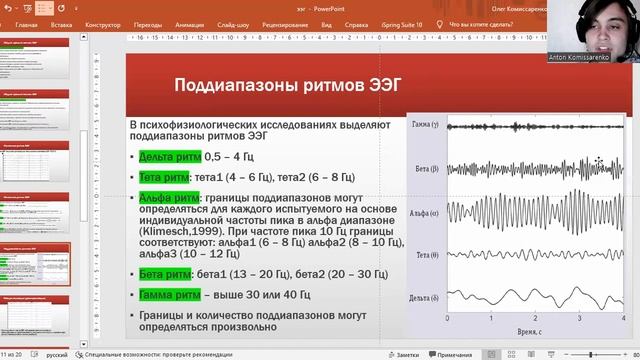Click the Repeat circular arrow icon
Viewport: 640px width, 360px height.
(61, 8)
